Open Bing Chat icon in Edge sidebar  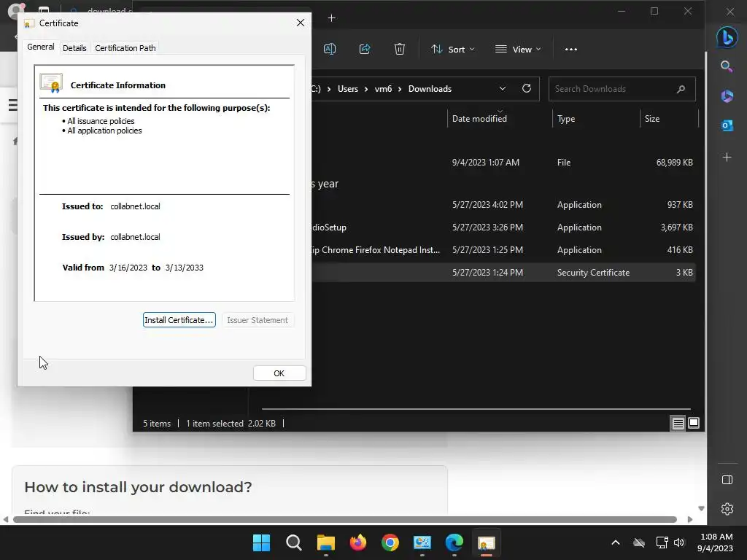point(727,37)
